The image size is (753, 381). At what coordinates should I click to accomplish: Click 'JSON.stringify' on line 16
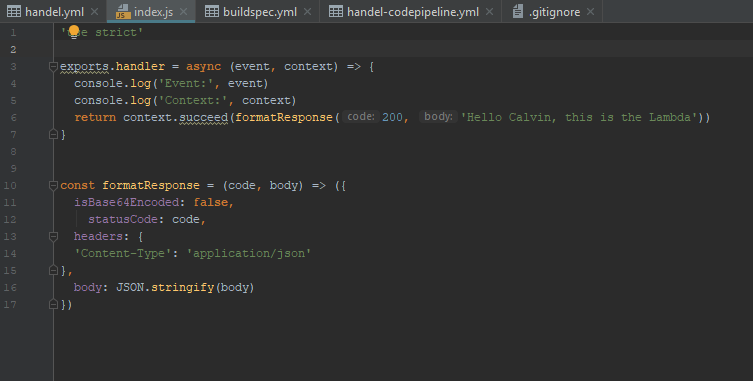click(x=165, y=287)
